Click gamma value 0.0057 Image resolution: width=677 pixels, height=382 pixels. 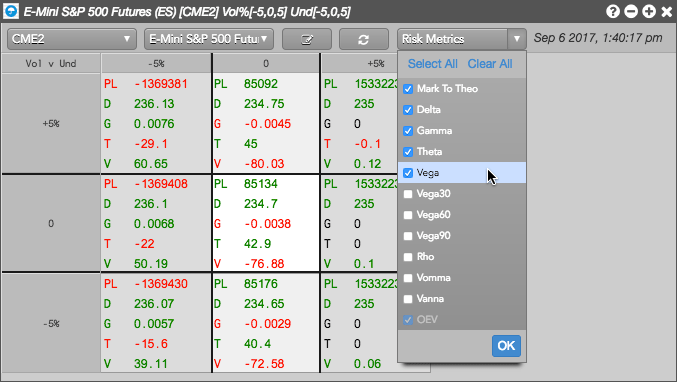154,324
